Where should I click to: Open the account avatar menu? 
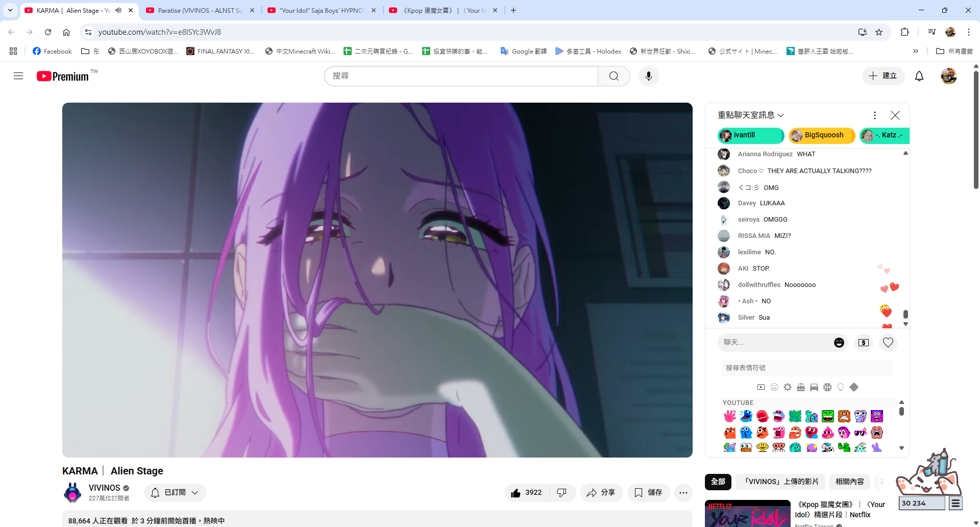pos(949,76)
